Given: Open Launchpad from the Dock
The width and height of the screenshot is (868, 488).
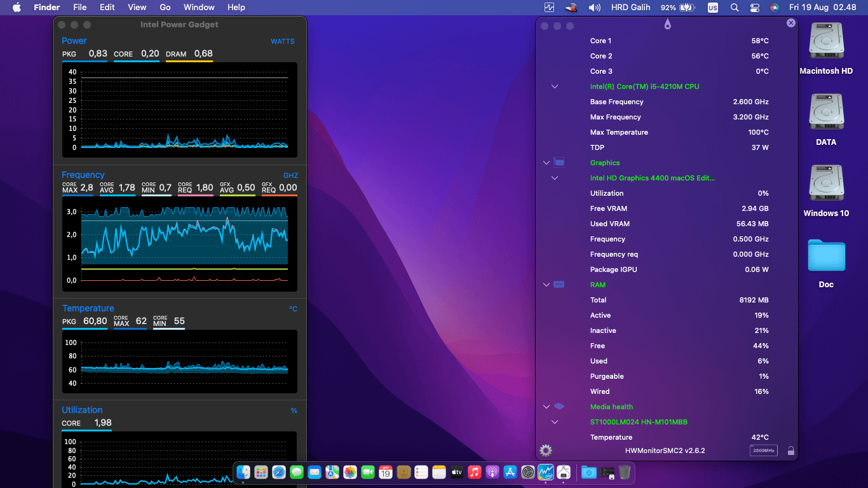Looking at the screenshot, I should tap(261, 472).
